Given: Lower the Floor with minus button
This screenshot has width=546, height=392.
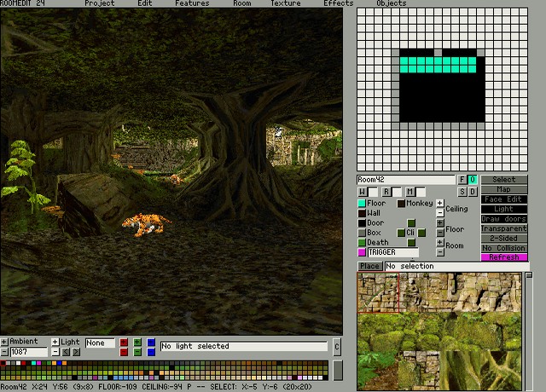Looking at the screenshot, I should (x=440, y=233).
